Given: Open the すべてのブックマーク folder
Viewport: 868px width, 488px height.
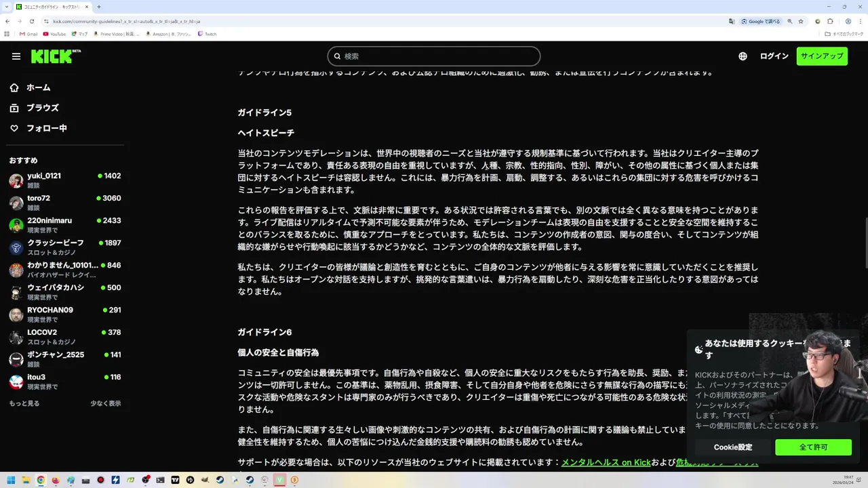Looking at the screenshot, I should coord(844,34).
